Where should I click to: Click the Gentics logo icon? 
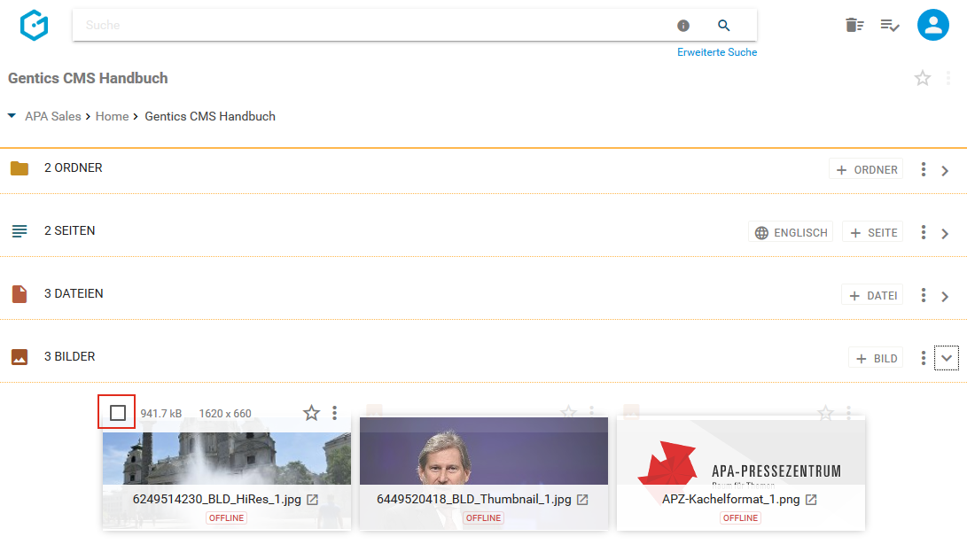pos(34,26)
